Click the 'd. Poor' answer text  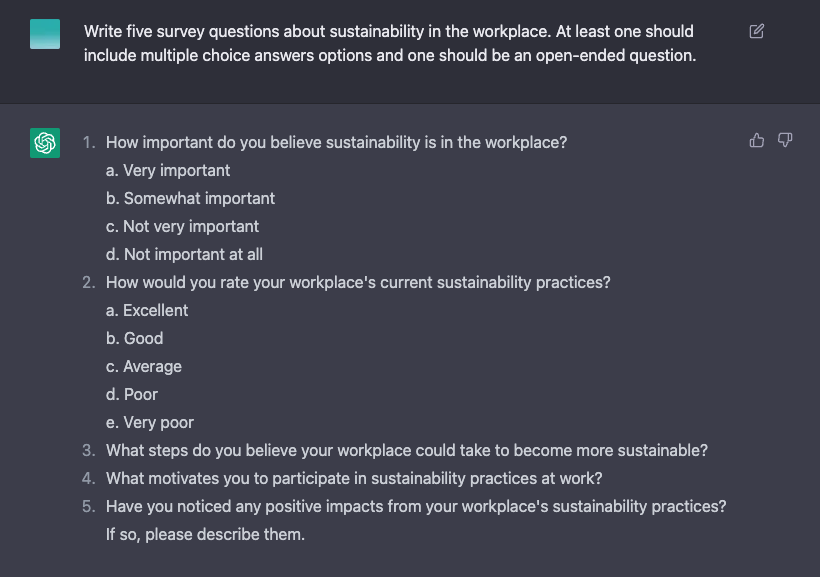132,394
